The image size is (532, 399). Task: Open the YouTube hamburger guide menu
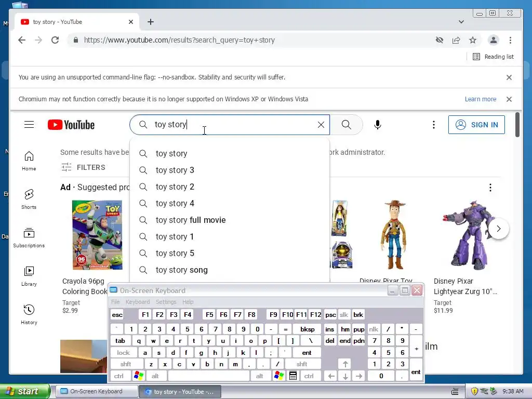29,125
